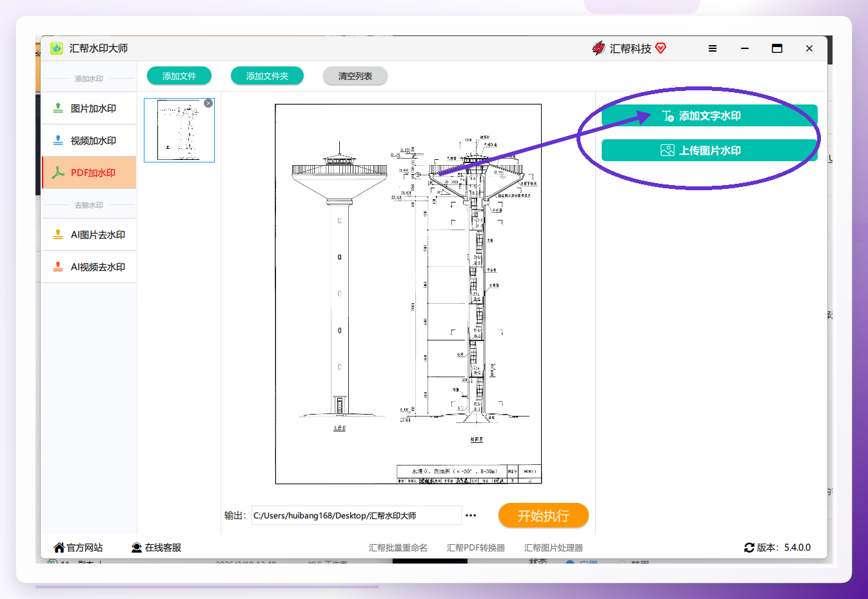This screenshot has height=599, width=868.
Task: Click the 视频加水印 blue stamp icon
Action: tap(58, 141)
